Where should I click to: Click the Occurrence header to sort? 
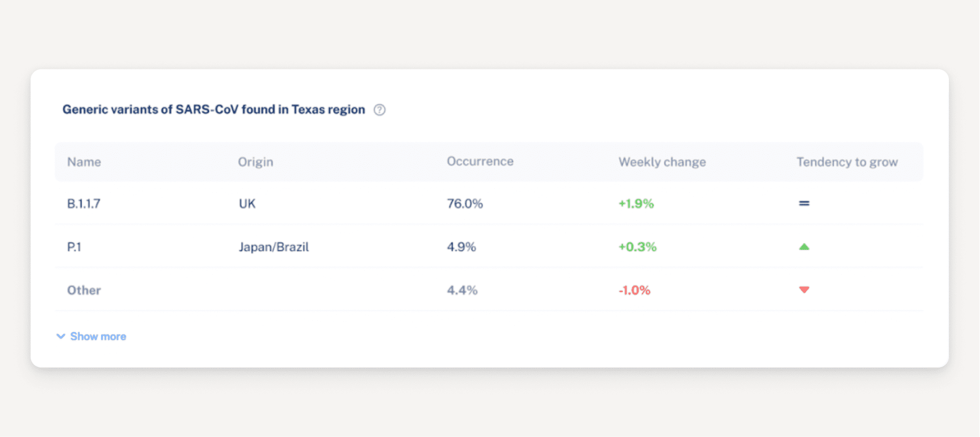(480, 161)
